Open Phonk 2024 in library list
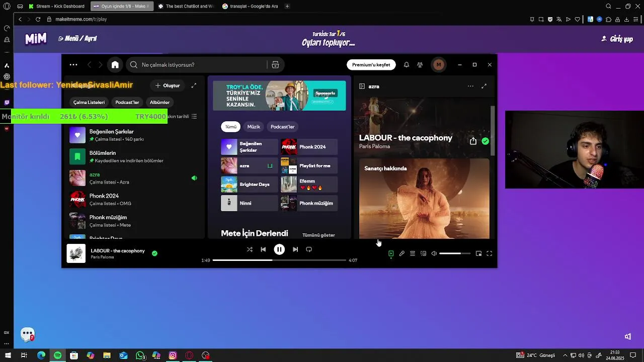The height and width of the screenshot is (362, 644). click(133, 200)
